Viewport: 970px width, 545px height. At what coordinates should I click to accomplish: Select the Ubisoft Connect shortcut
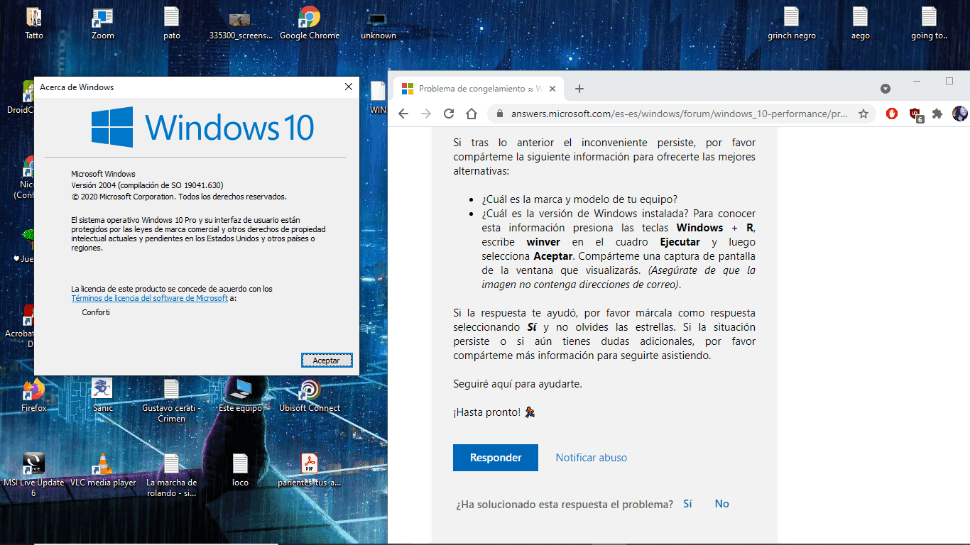[x=309, y=396]
